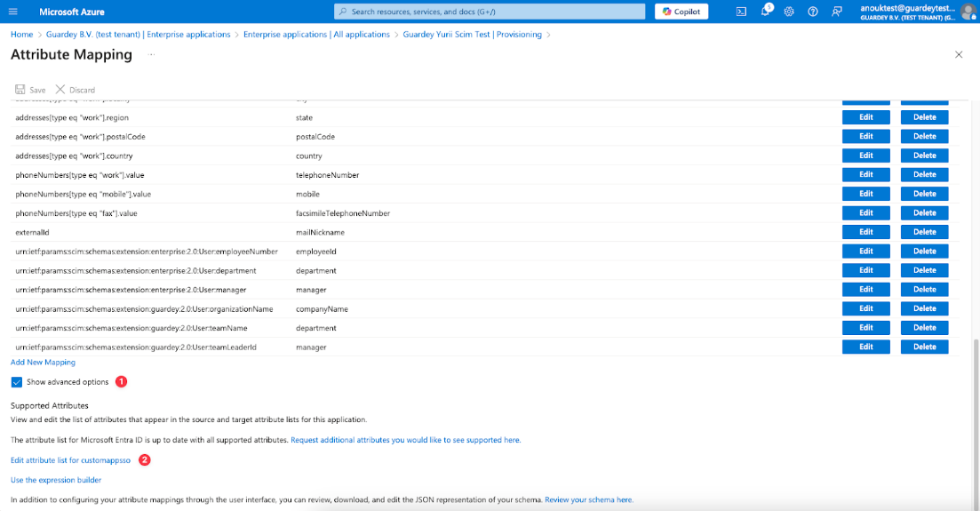Screen dimensions: 980x511
Task: Open the ellipsis beside Attribute Mapping title
Action: point(151,55)
